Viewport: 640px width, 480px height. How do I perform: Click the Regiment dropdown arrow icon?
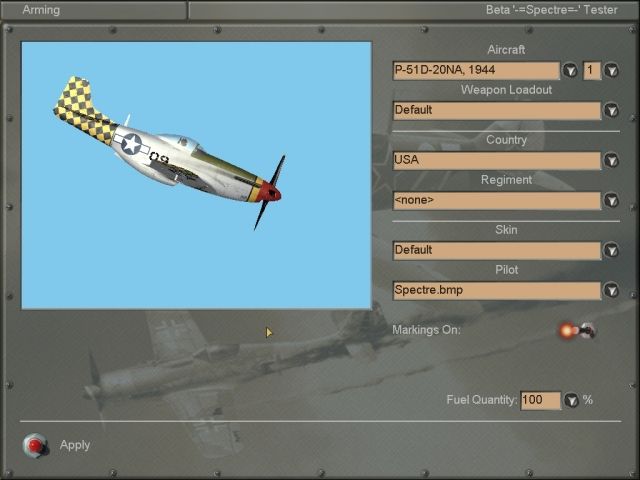[611, 200]
